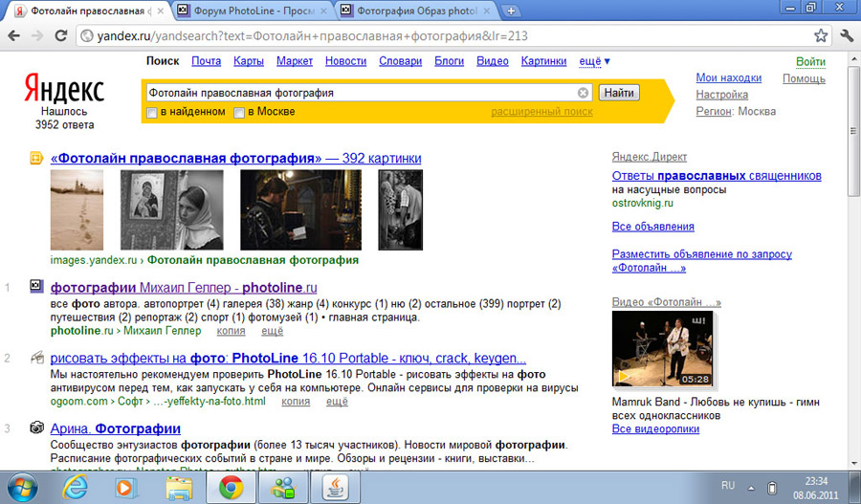The image size is (861, 504).
Task: Click the browser back arrow button
Action: pos(14,36)
